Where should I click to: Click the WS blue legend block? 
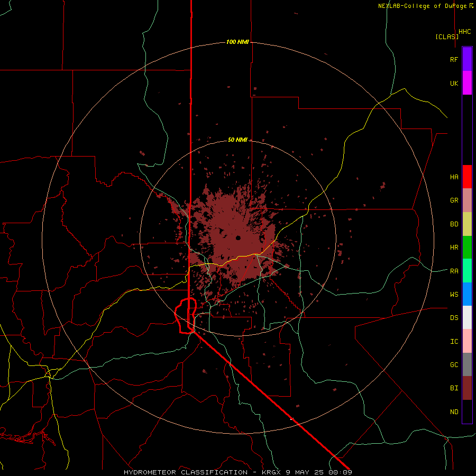[467, 294]
